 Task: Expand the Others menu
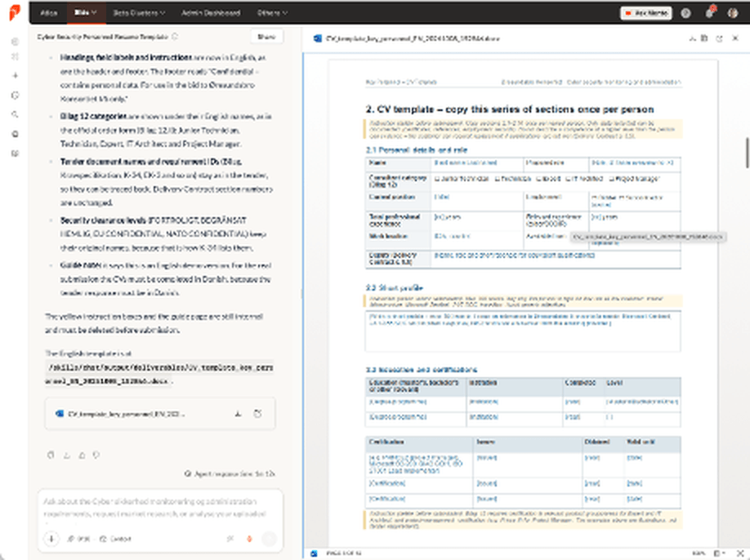272,13
